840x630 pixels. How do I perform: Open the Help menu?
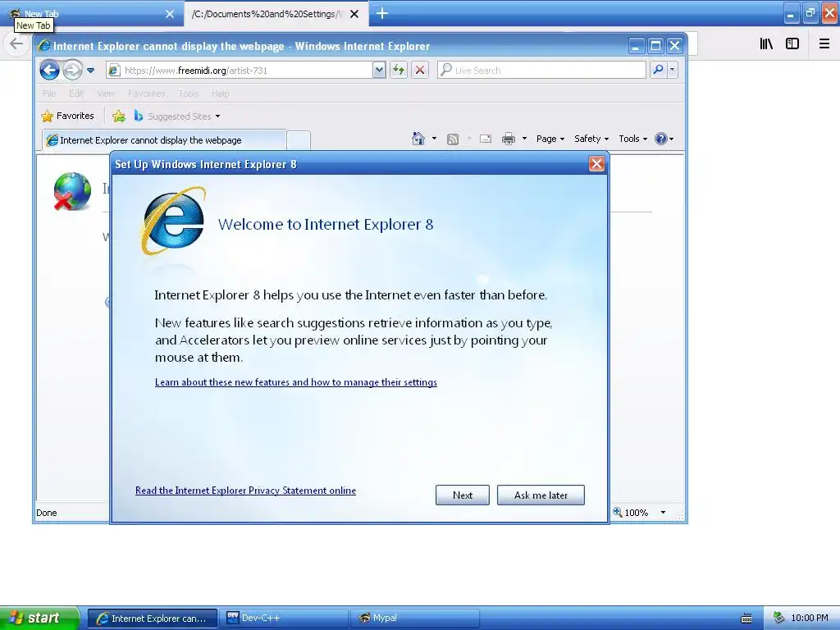click(220, 94)
